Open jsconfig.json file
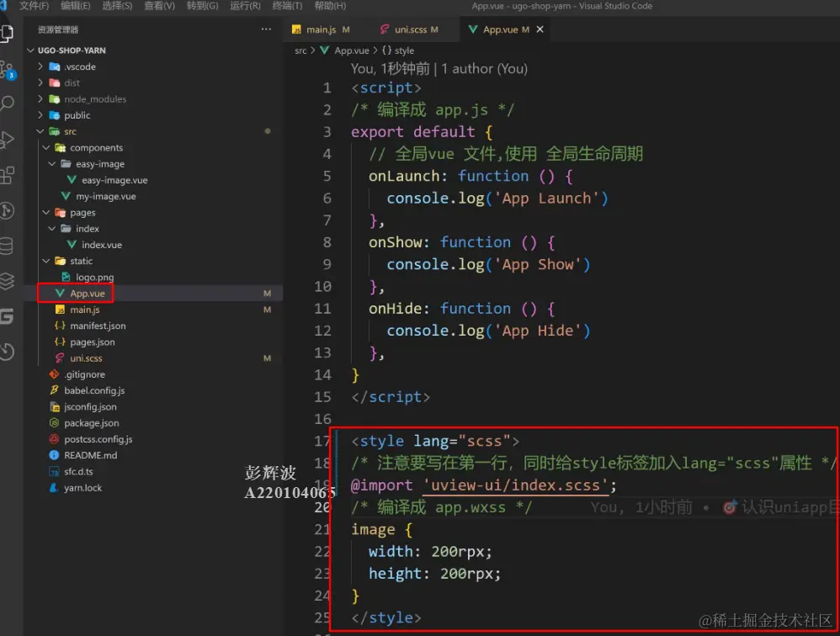 point(152,407)
